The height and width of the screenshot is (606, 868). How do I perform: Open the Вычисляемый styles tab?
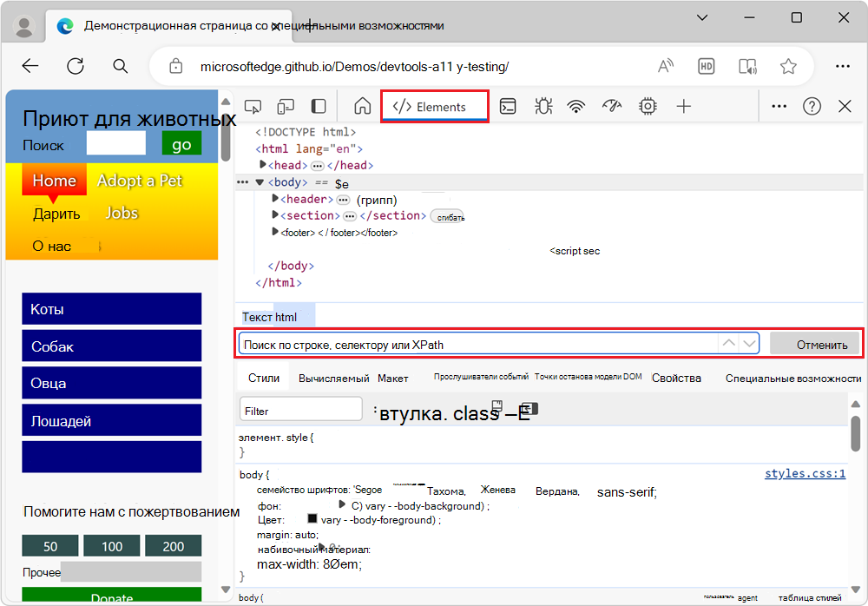click(334, 378)
